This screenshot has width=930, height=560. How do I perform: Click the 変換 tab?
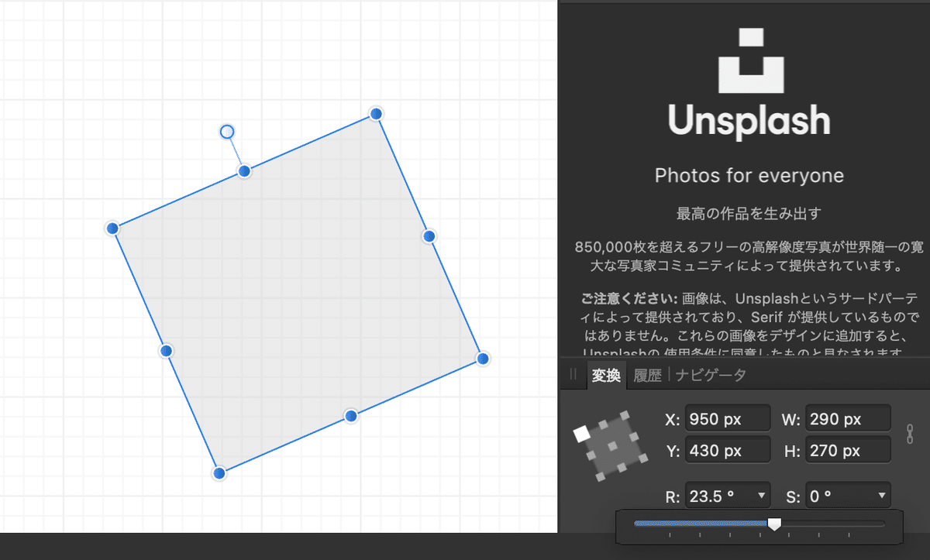606,376
